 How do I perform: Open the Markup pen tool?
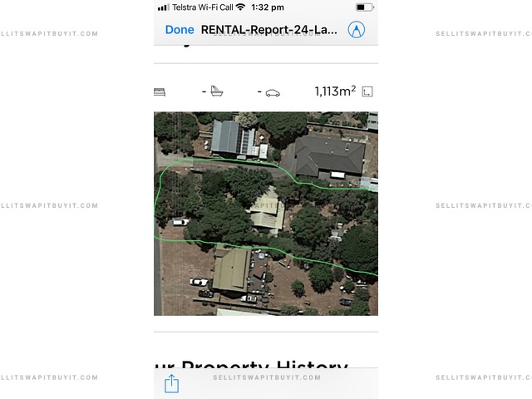tap(357, 30)
